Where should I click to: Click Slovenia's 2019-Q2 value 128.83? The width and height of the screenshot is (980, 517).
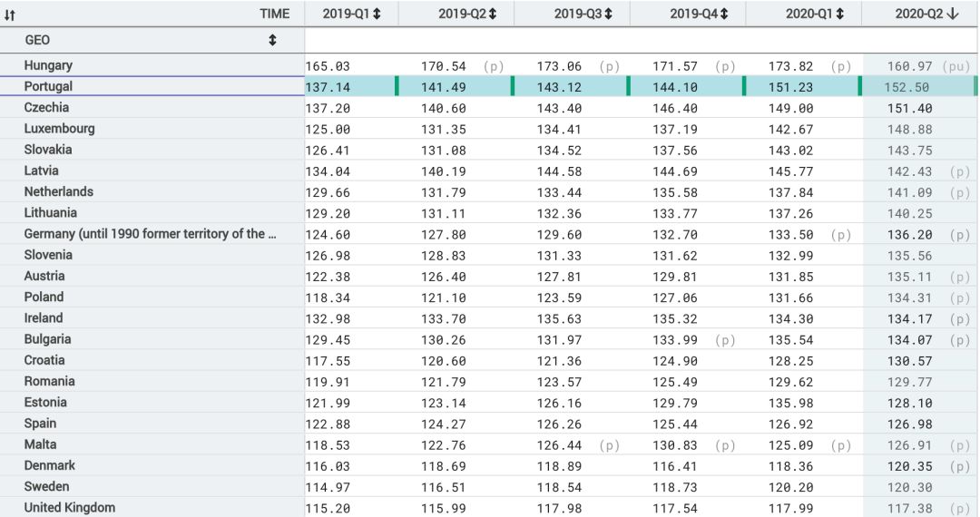tap(443, 256)
